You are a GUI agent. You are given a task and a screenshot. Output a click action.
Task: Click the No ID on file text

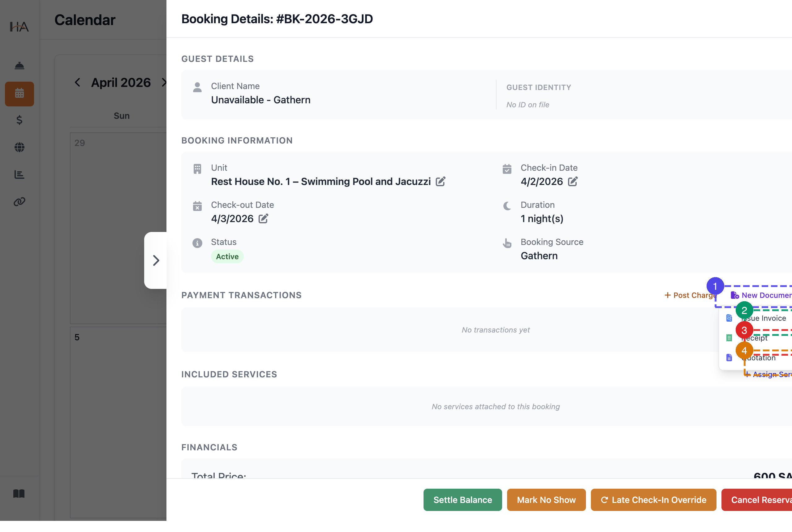coord(528,105)
